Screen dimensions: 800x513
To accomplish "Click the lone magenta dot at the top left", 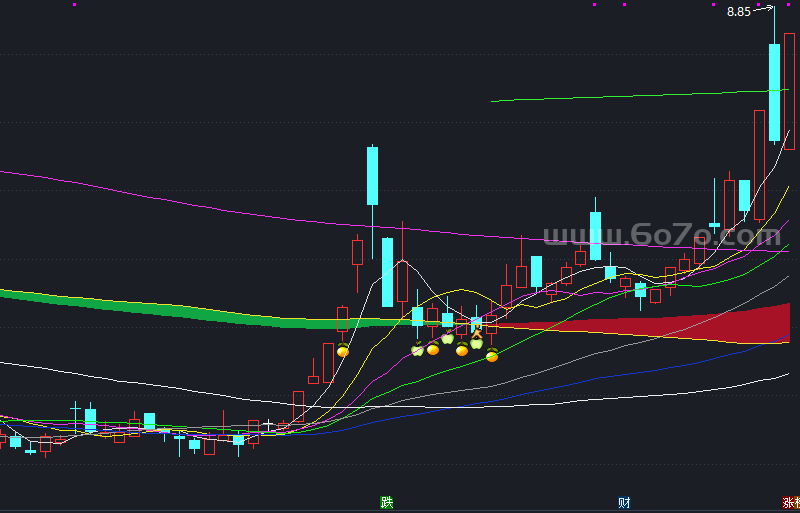I will [74, 5].
